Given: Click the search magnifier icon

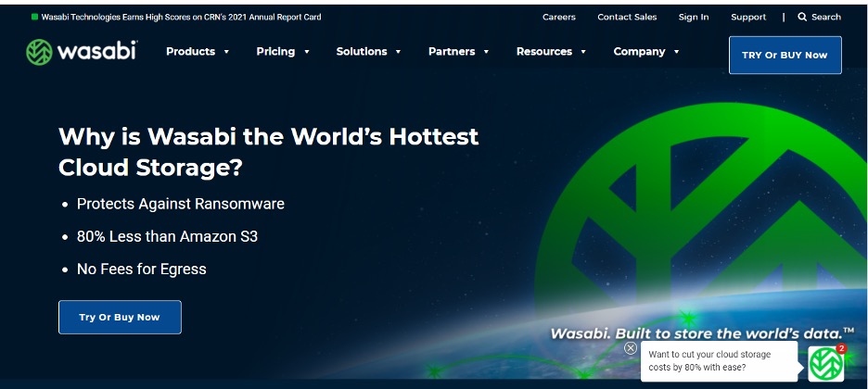Looking at the screenshot, I should coord(802,17).
